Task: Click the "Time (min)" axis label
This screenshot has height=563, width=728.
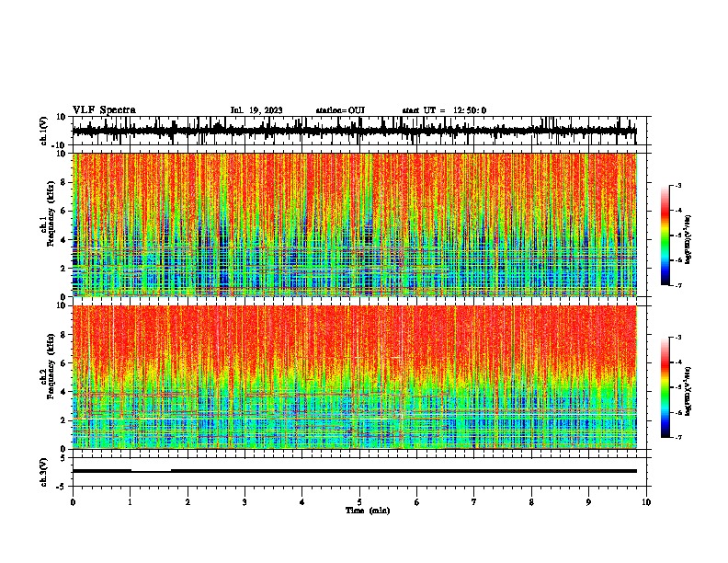Action: coord(368,511)
